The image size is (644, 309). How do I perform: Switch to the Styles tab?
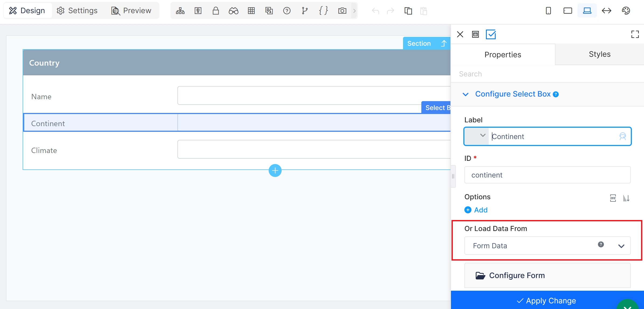pos(600,54)
